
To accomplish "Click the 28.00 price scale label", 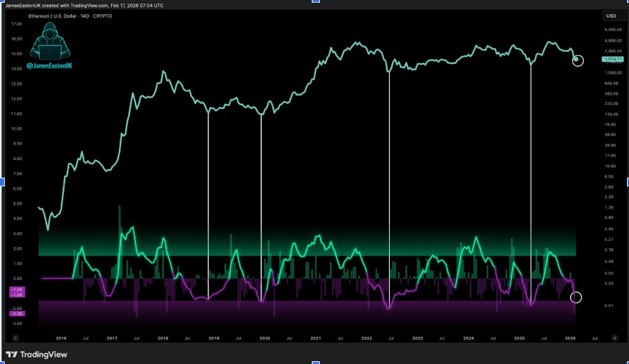I will 610,145.
